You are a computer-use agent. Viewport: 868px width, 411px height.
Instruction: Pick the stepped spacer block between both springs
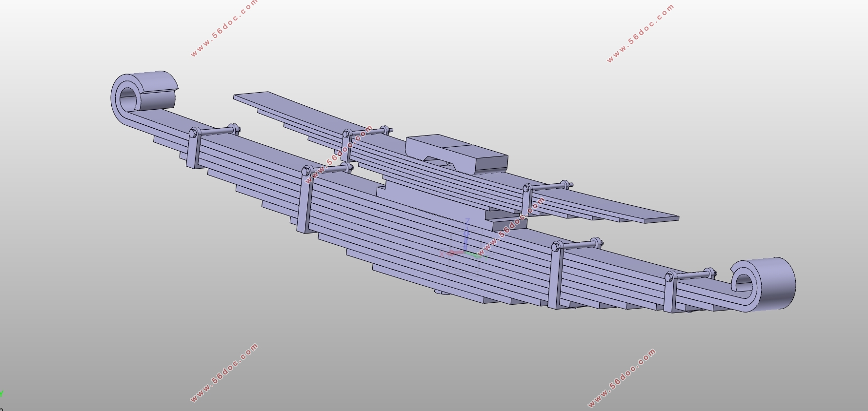click(451, 205)
